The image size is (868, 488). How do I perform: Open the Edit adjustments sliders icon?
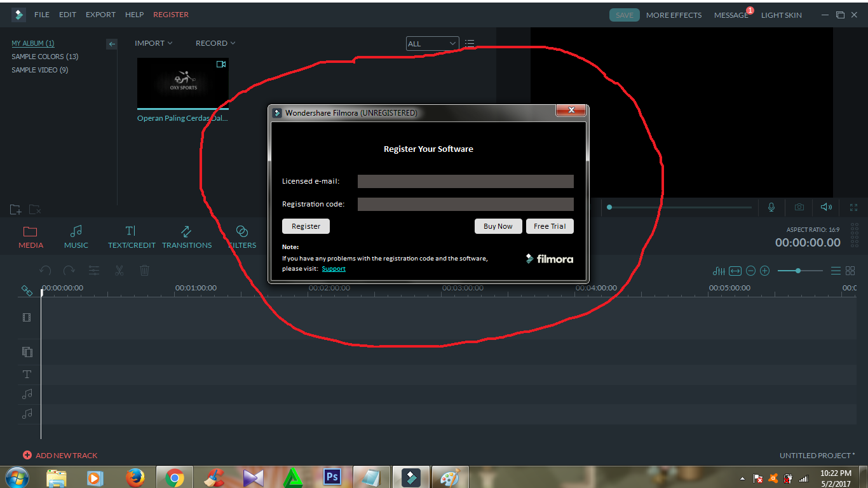pos(94,271)
